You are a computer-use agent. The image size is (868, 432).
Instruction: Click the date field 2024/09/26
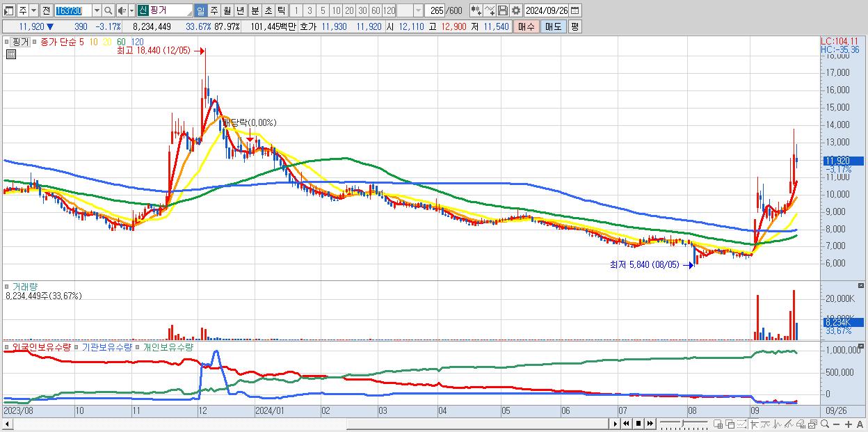point(546,10)
